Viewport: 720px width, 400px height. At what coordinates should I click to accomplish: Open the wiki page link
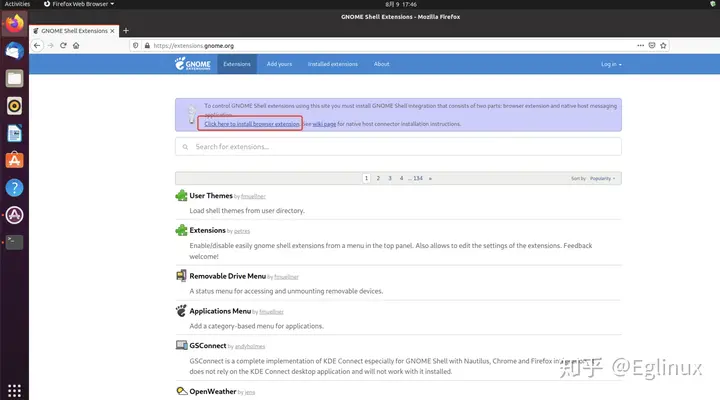pos(324,124)
